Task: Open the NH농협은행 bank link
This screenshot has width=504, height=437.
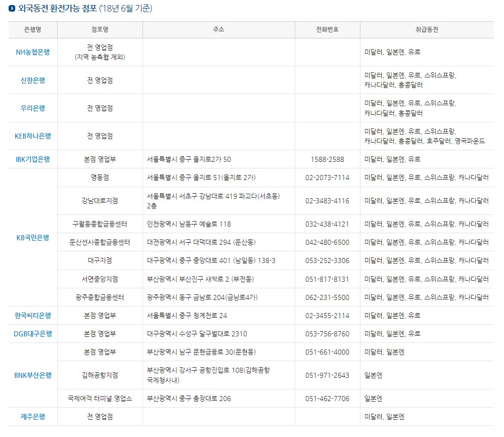Action: pos(33,52)
